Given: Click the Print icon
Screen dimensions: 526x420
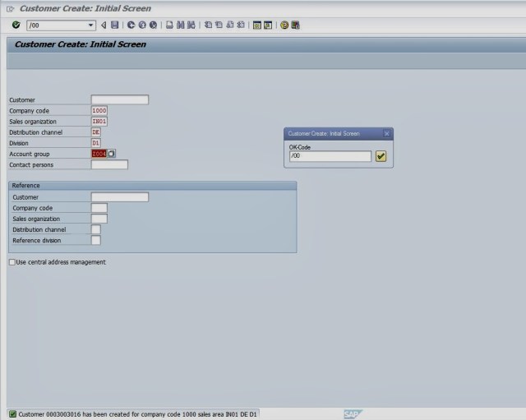Looking at the screenshot, I should (170, 25).
